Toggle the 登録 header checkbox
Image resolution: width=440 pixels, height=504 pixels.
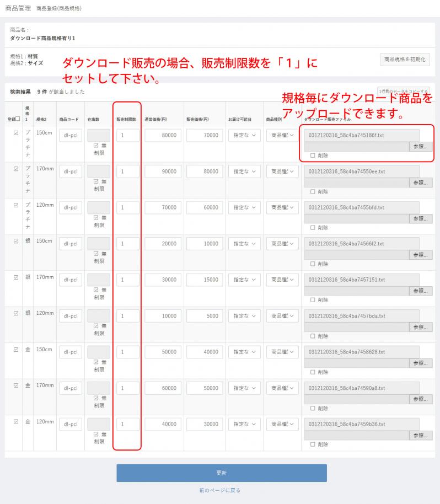18,119
